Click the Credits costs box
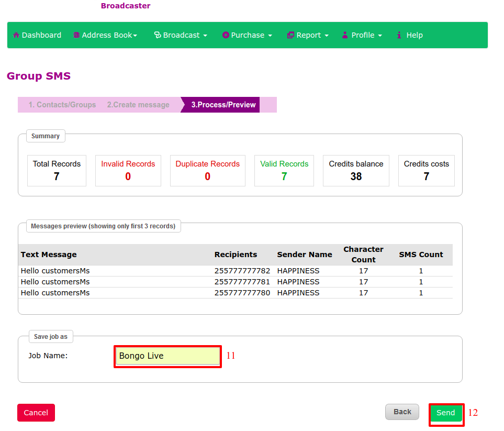 (427, 171)
